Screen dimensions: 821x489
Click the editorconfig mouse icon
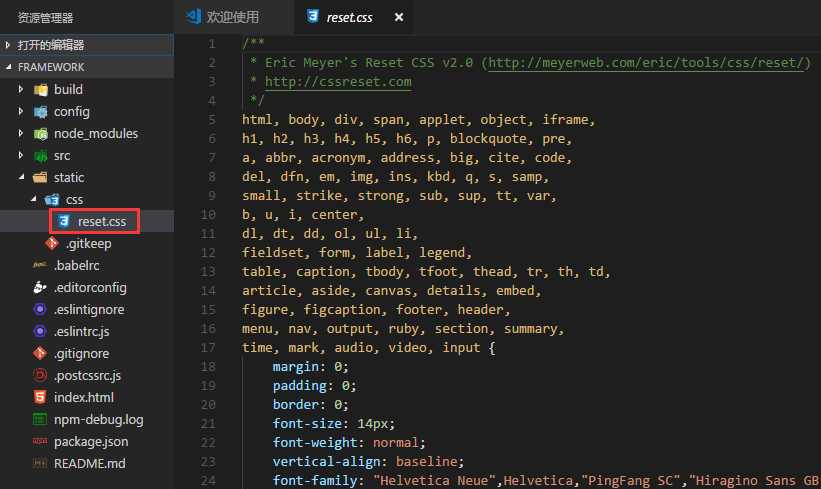(40, 287)
